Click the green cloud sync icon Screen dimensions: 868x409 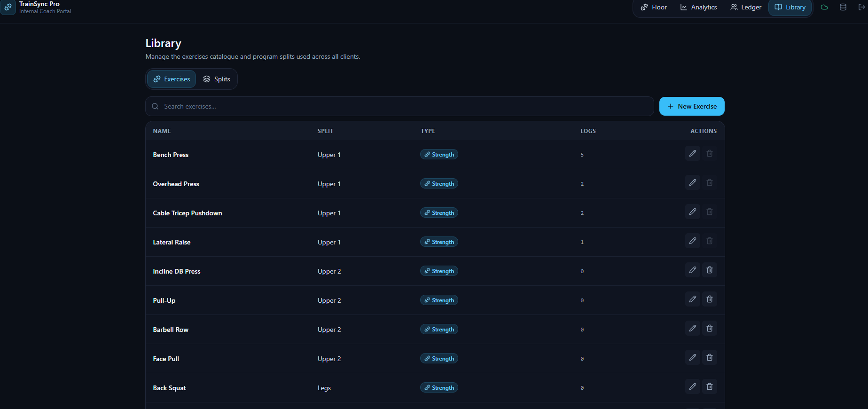[824, 7]
